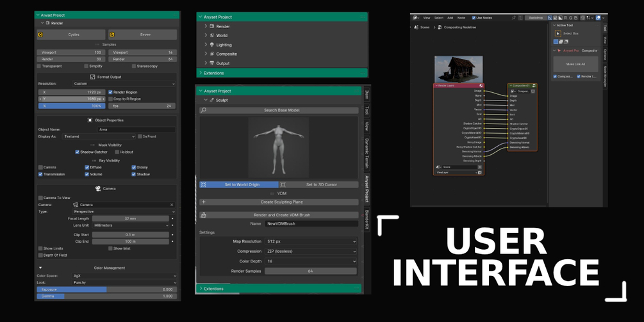
Task: Enable Crop to R Region checkbox
Action: tap(110, 99)
